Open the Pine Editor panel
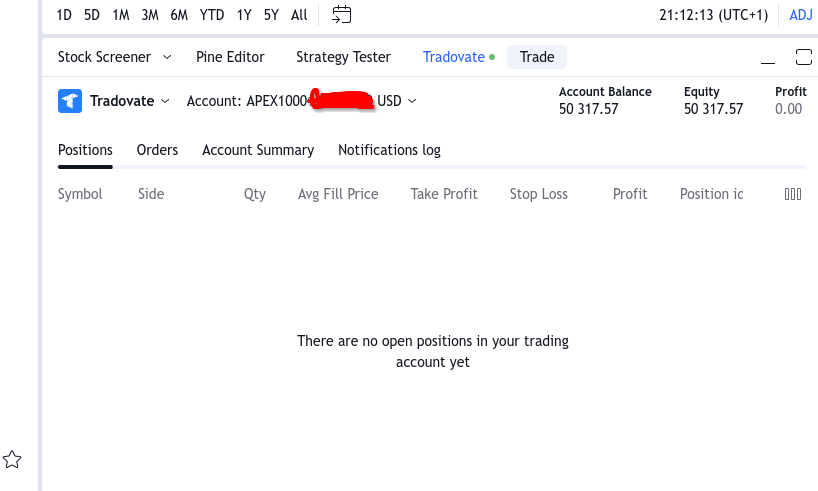The width and height of the screenshot is (818, 491). [230, 57]
